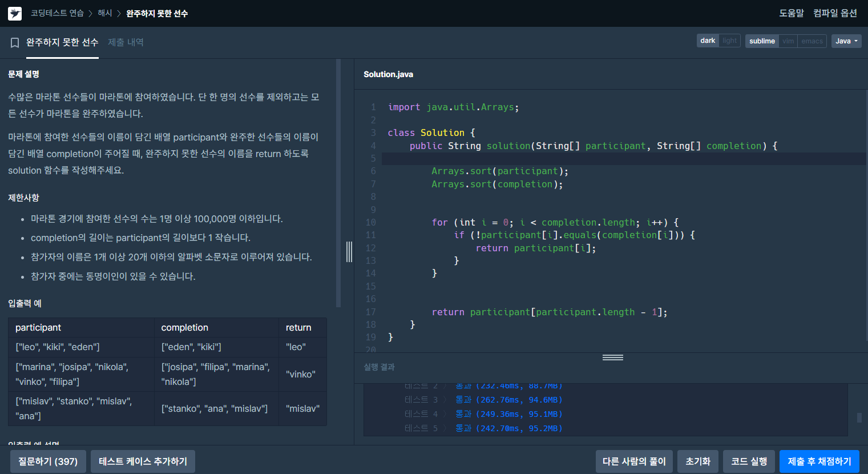Click the "mislav" return cell
Viewport: 868px width, 474px height.
[x=302, y=408]
